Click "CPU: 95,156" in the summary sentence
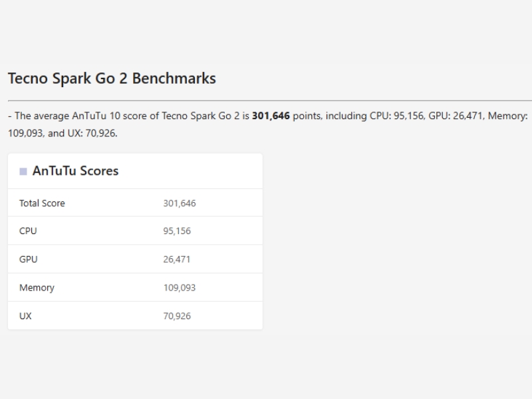Image resolution: width=532 pixels, height=399 pixels. [396, 116]
